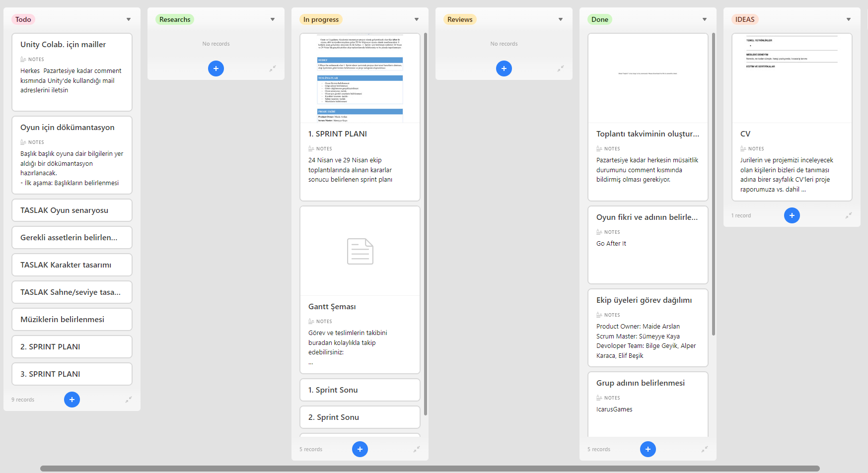The height and width of the screenshot is (473, 868).
Task: Open the Toplantı takviminin card thumbnail
Action: (x=648, y=78)
